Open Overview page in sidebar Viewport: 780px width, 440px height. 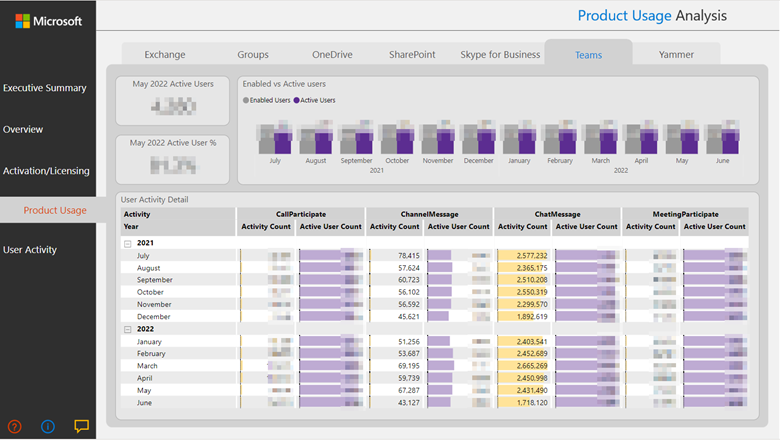tap(23, 129)
